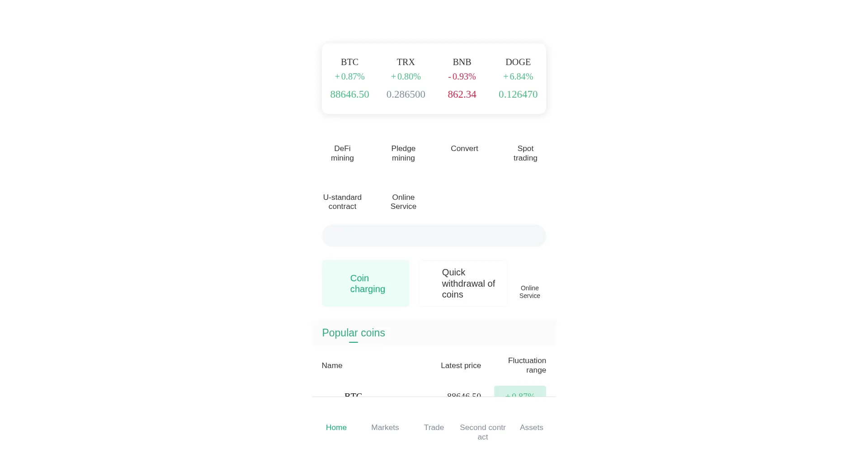Tap the green +0.87% fluctuation badge for BTC

tap(519, 396)
